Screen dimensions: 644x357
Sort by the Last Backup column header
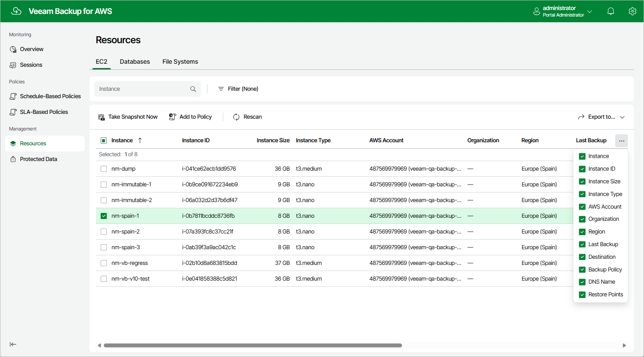point(591,141)
